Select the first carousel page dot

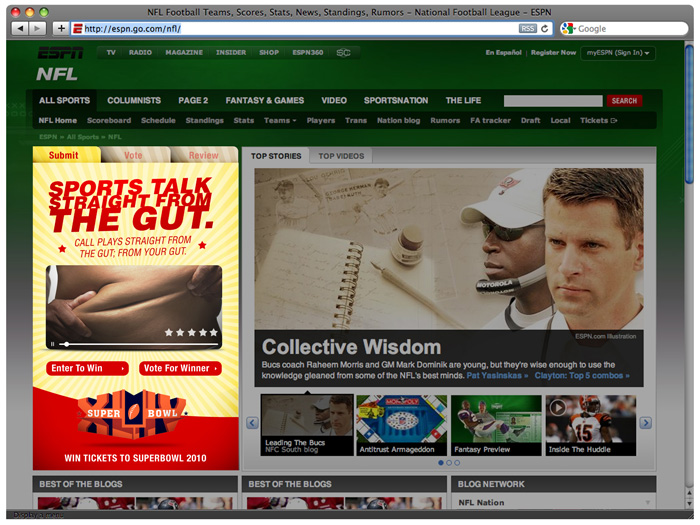pyautogui.click(x=441, y=463)
